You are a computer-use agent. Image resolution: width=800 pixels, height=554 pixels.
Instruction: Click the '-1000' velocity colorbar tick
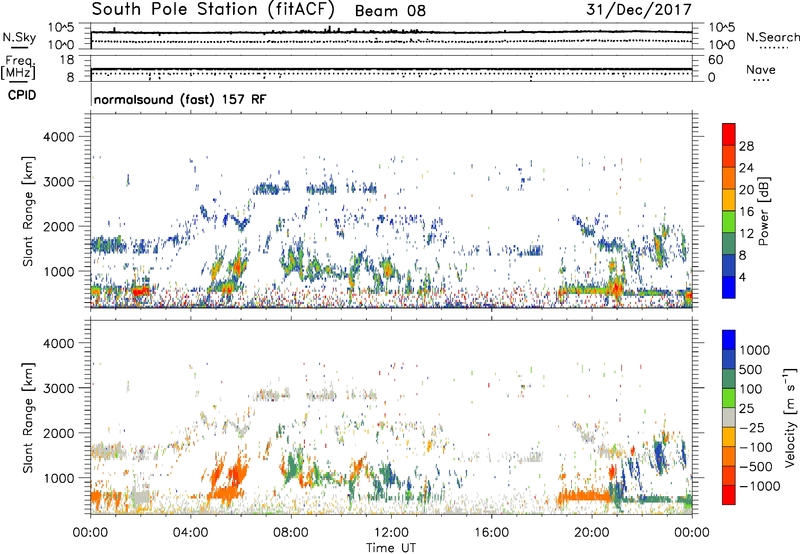tap(759, 486)
